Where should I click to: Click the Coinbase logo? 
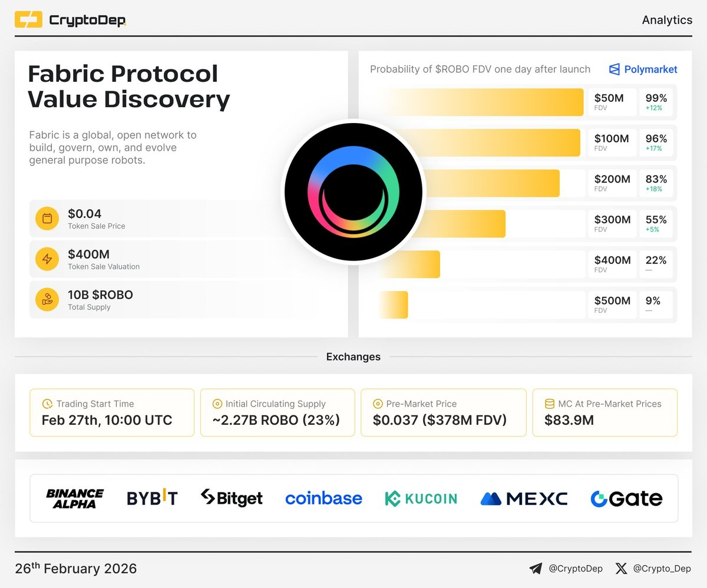tap(323, 498)
